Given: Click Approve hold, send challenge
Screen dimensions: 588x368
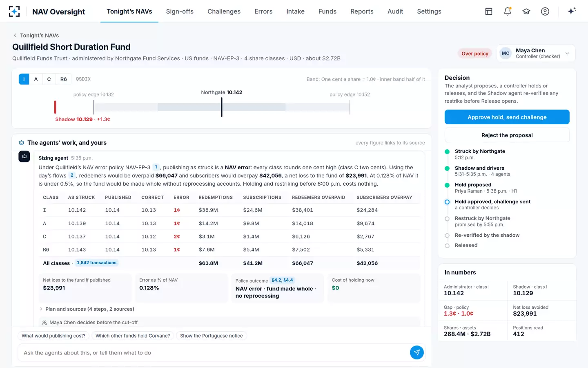Looking at the screenshot, I should [507, 117].
